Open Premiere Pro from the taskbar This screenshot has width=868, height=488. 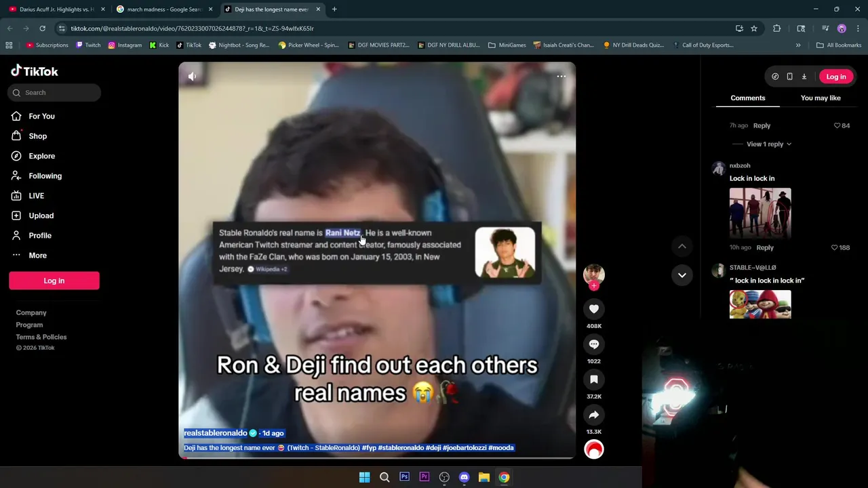coord(425,477)
